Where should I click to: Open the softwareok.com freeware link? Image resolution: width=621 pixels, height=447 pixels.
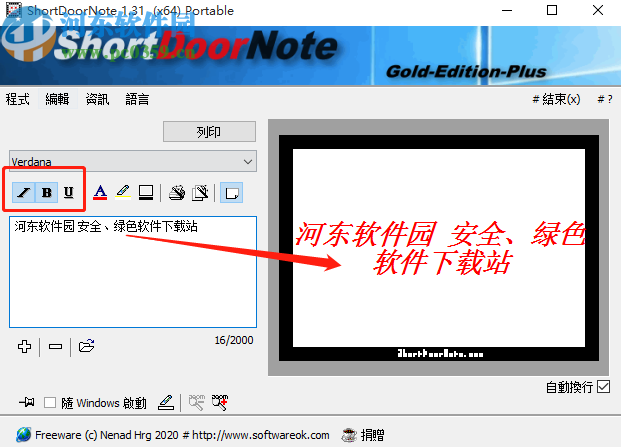point(261,435)
